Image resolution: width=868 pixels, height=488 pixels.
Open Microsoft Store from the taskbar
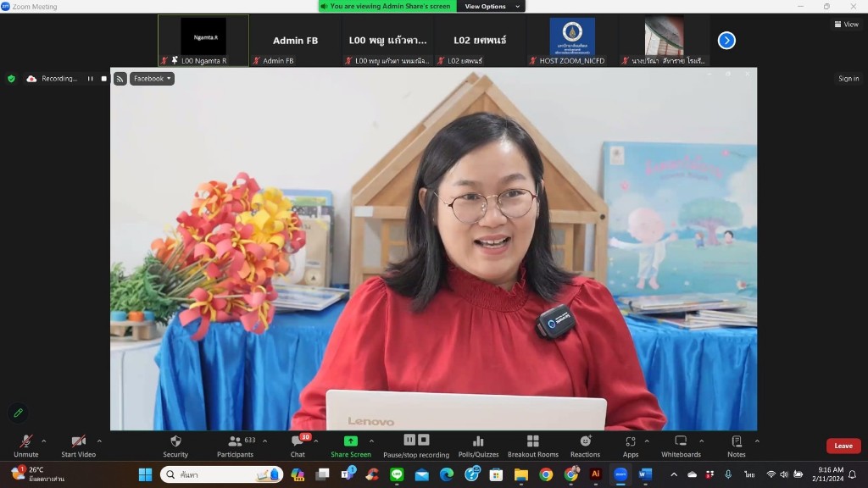(x=496, y=474)
